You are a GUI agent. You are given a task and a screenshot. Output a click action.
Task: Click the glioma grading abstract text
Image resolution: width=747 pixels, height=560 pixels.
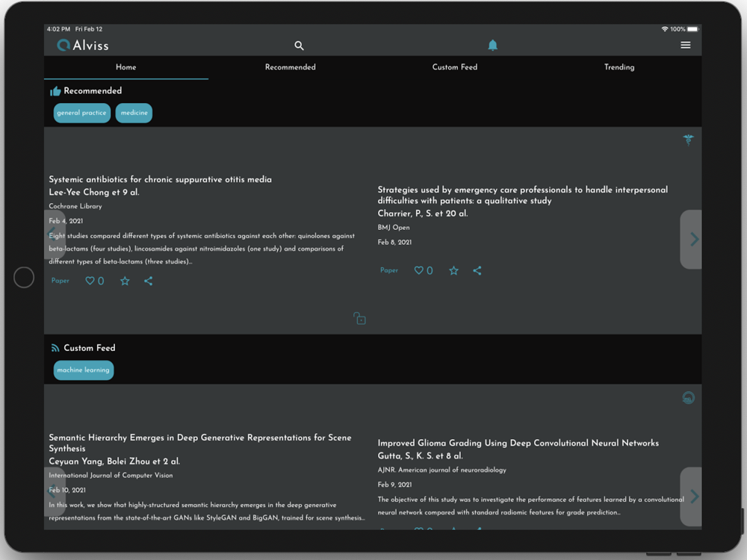[x=530, y=505]
